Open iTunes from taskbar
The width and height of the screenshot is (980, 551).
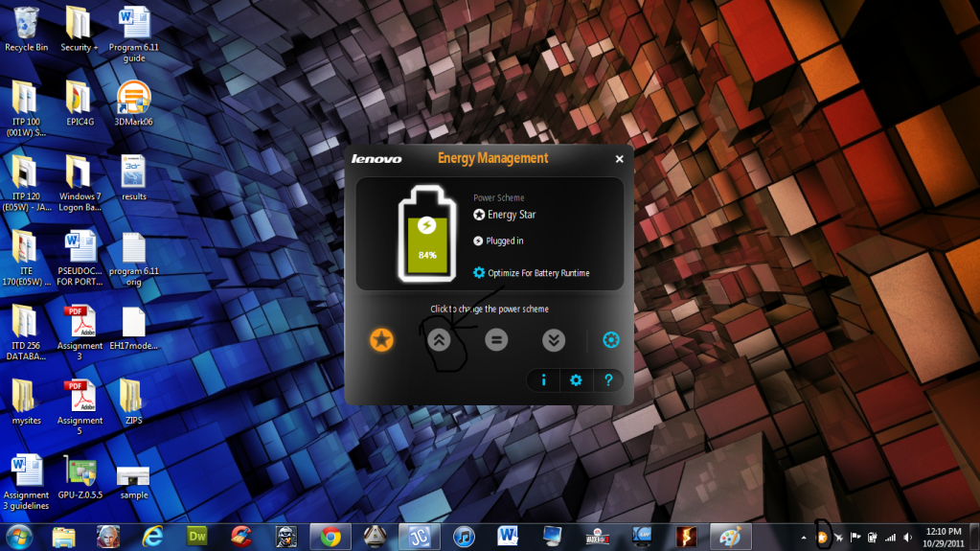(x=464, y=538)
